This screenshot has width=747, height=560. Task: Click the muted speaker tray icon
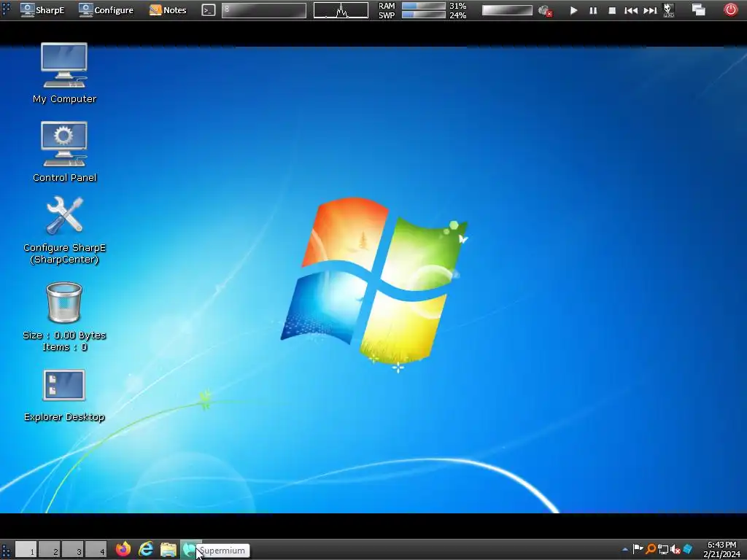point(675,550)
